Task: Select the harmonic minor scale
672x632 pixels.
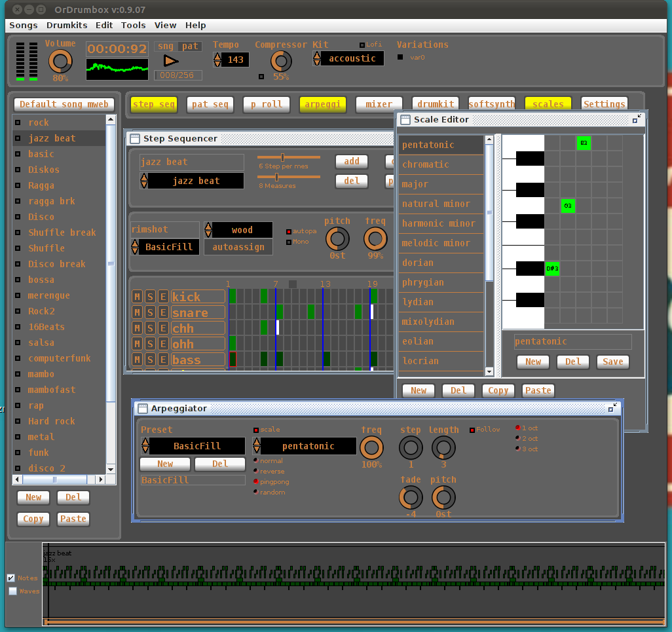Action: [441, 224]
